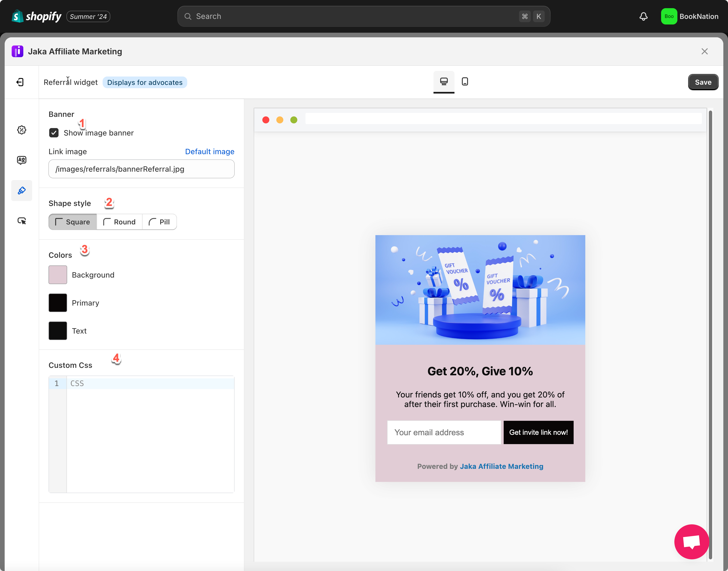Screen dimensions: 728x571
Task: Open the pink chat support bubble
Action: pos(691,542)
